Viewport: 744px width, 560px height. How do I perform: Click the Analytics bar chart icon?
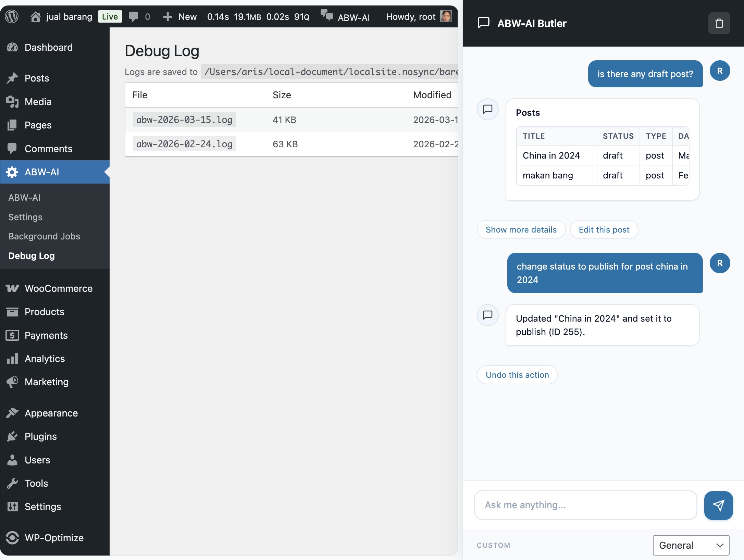pyautogui.click(x=12, y=359)
